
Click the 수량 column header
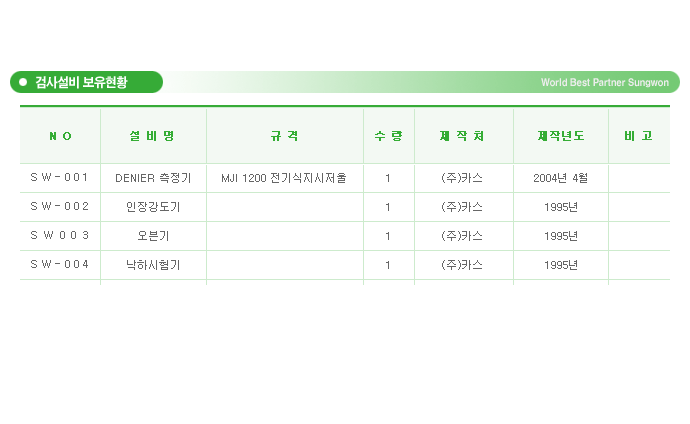(389, 136)
